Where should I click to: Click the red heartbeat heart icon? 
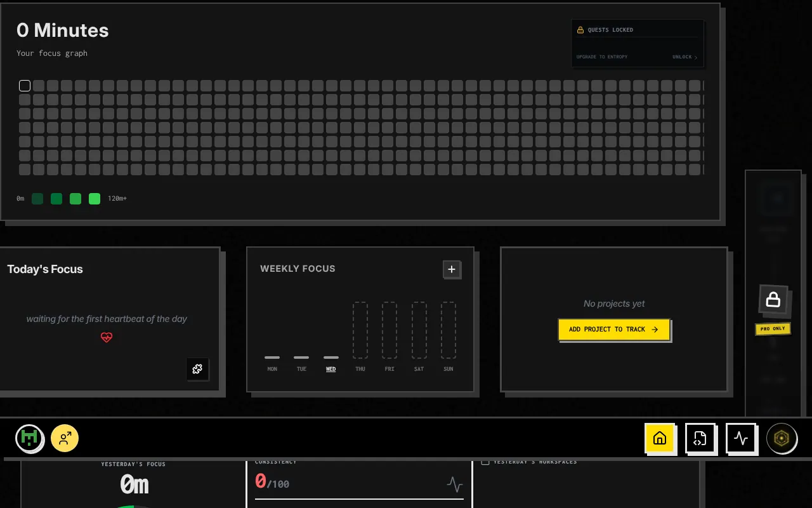[107, 337]
